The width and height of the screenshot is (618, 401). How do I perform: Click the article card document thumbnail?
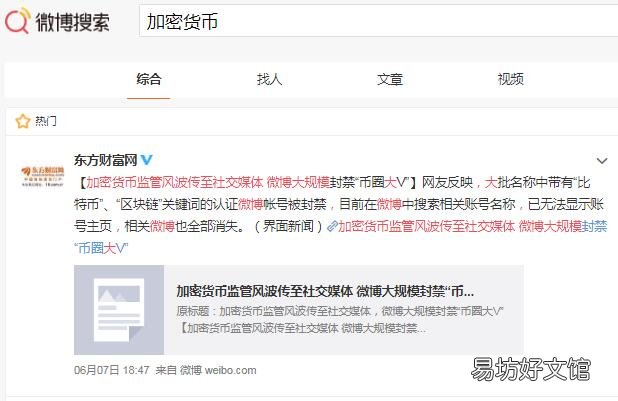pyautogui.click(x=119, y=310)
